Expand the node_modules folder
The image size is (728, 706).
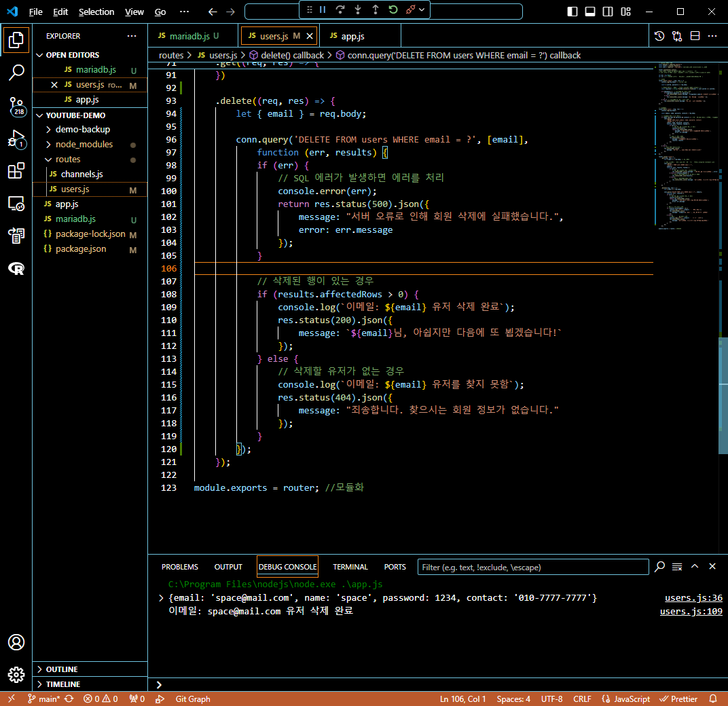(84, 145)
